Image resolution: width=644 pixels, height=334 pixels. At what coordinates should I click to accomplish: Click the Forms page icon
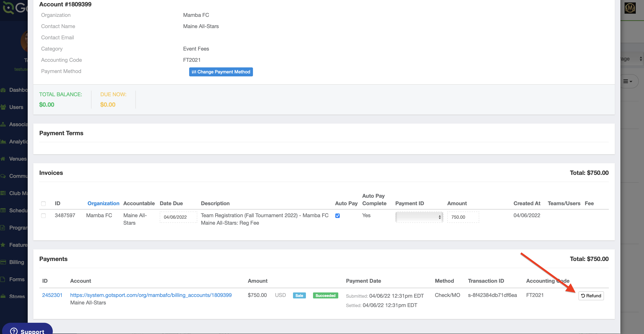pos(3,279)
